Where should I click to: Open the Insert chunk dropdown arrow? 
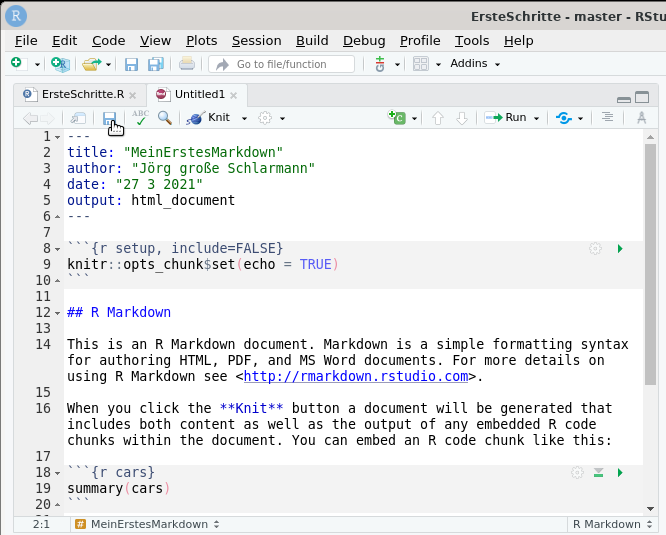pyautogui.click(x=414, y=118)
